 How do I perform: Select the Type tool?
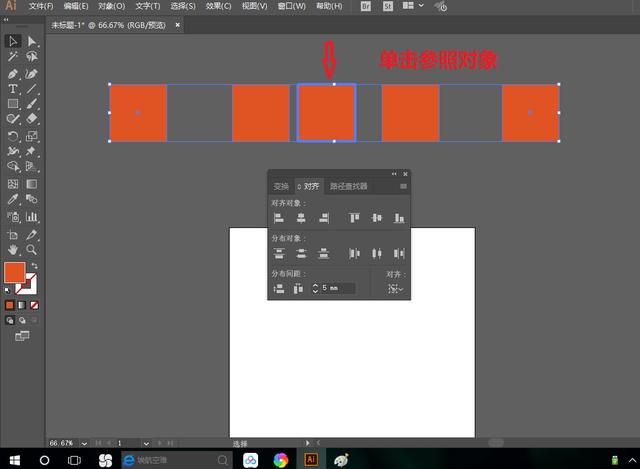tap(13, 89)
